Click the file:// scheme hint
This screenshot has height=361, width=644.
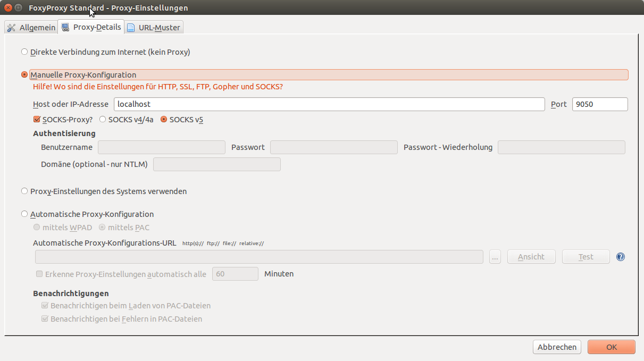(230, 244)
